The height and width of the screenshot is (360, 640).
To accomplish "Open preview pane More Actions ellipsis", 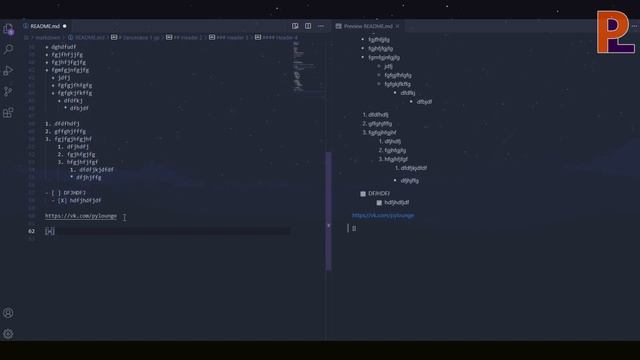I will click(x=635, y=26).
